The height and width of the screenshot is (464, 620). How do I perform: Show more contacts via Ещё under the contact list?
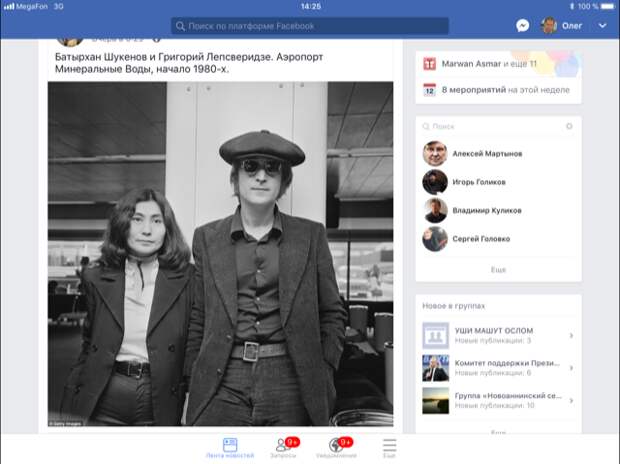498,270
